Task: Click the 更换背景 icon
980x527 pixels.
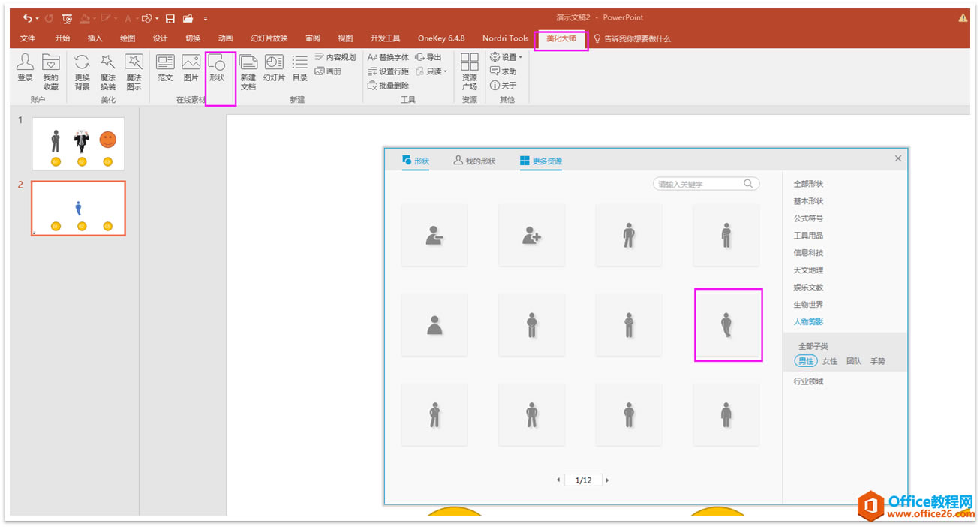Action: (x=82, y=72)
